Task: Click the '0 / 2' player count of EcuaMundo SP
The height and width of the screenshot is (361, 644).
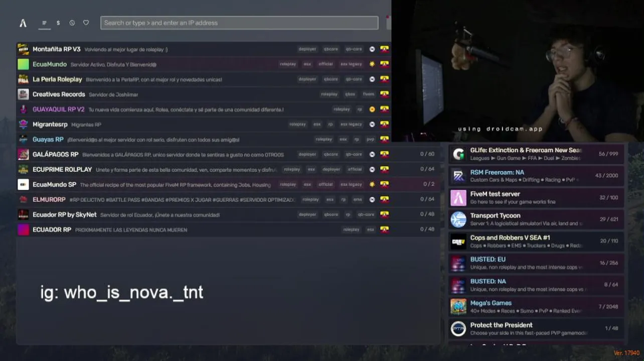Action: tap(429, 185)
